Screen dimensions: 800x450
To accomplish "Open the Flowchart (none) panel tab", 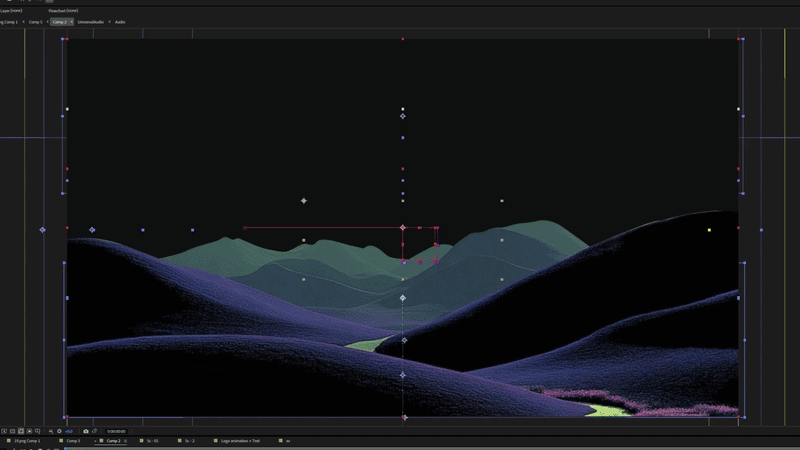I will (63, 10).
